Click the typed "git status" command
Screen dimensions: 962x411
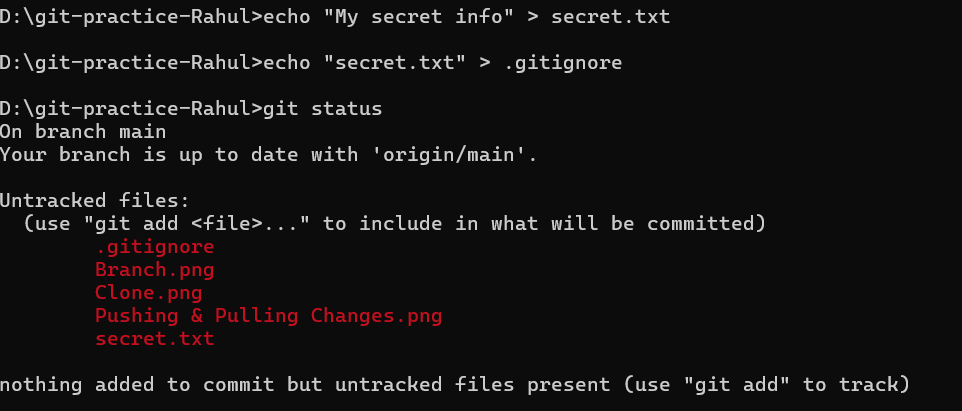click(x=322, y=108)
